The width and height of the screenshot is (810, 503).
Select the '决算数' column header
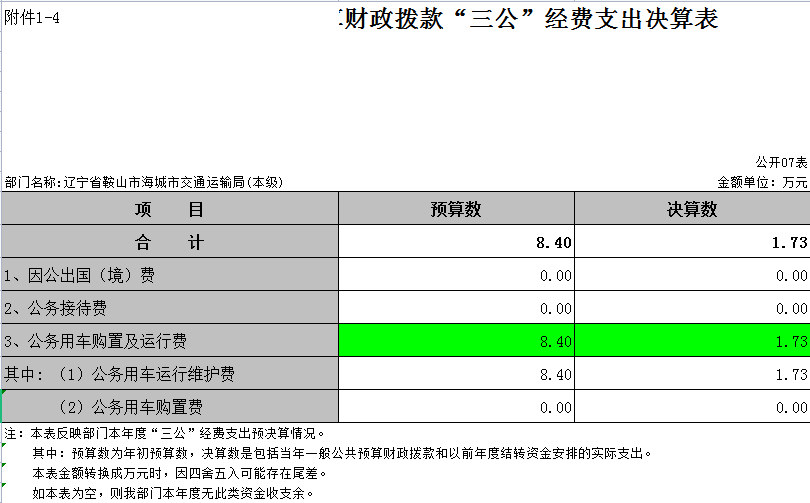coord(692,209)
